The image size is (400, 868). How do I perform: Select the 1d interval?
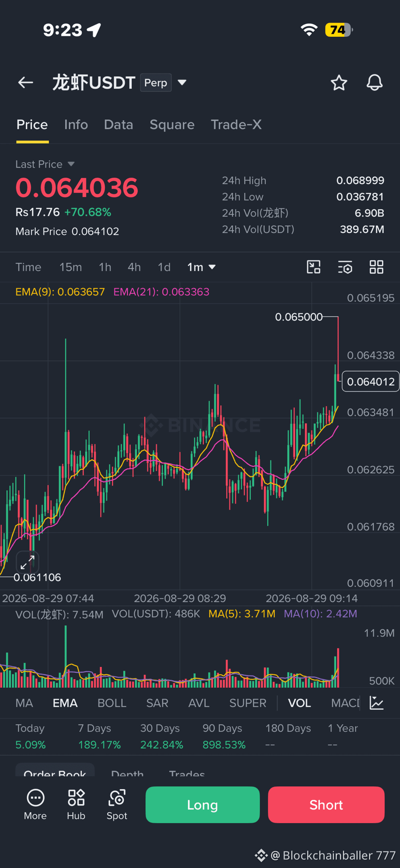pyautogui.click(x=164, y=267)
